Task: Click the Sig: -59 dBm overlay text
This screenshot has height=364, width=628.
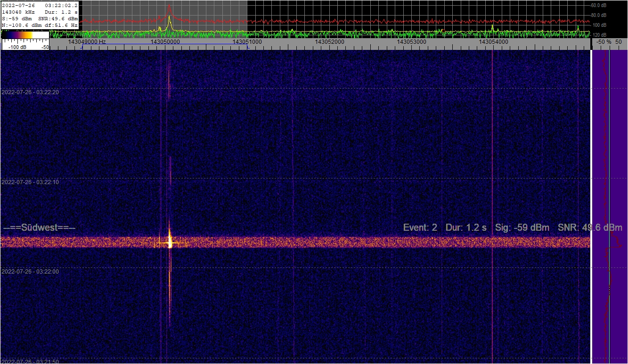Action: point(522,228)
